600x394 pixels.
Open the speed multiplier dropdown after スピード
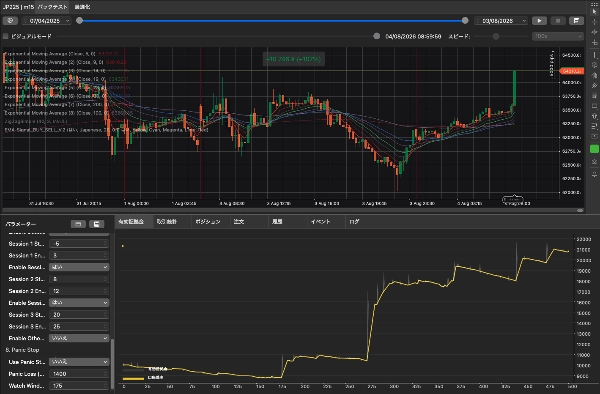tap(558, 36)
